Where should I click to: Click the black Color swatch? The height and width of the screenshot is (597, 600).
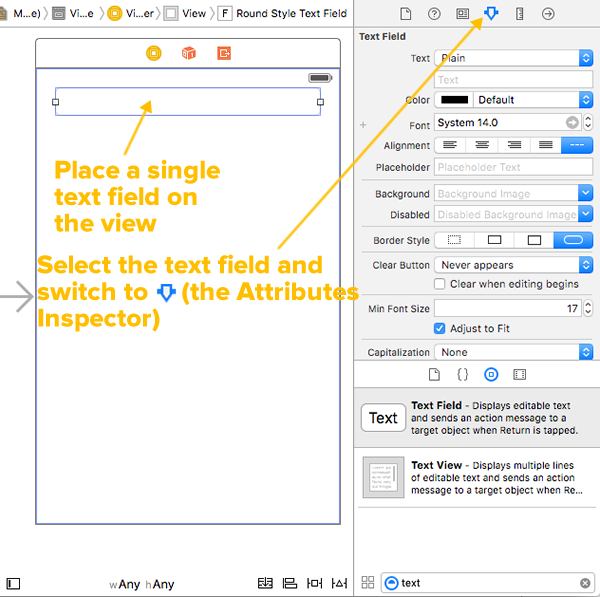click(x=454, y=100)
